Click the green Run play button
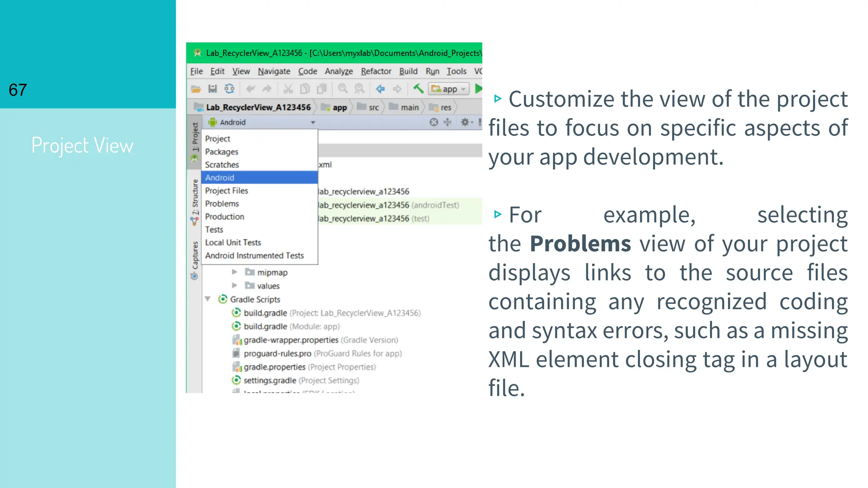This screenshot has height=488, width=868. pos(479,89)
